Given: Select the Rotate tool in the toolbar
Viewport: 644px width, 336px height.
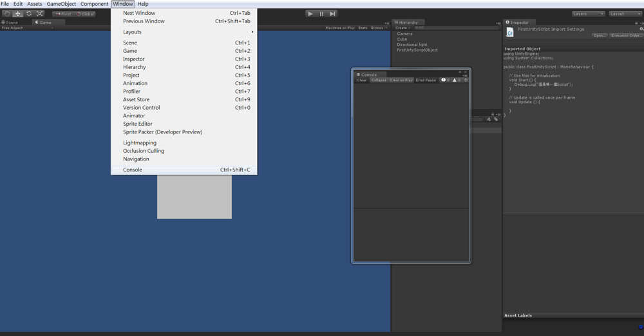Looking at the screenshot, I should (29, 14).
